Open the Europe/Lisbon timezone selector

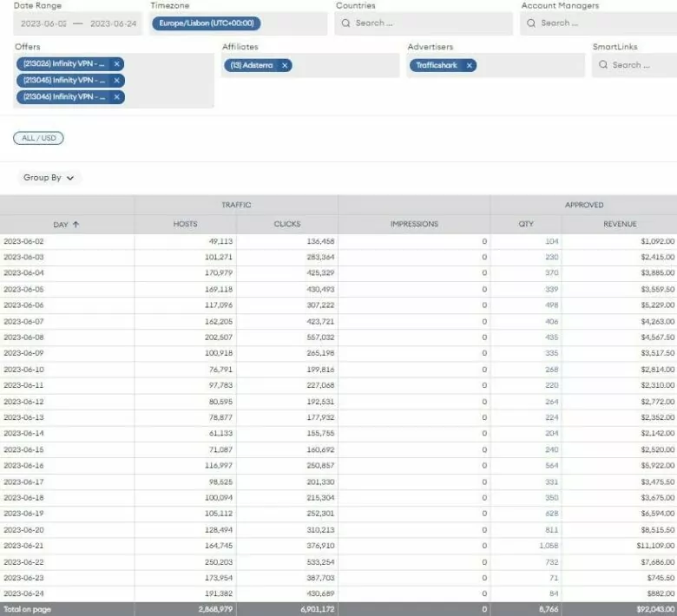coord(206,23)
